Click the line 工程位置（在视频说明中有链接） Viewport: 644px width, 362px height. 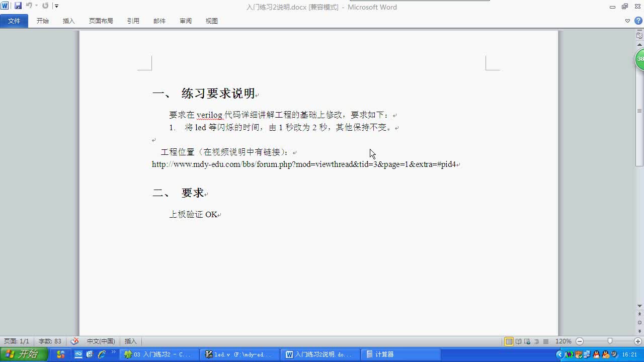(x=225, y=152)
